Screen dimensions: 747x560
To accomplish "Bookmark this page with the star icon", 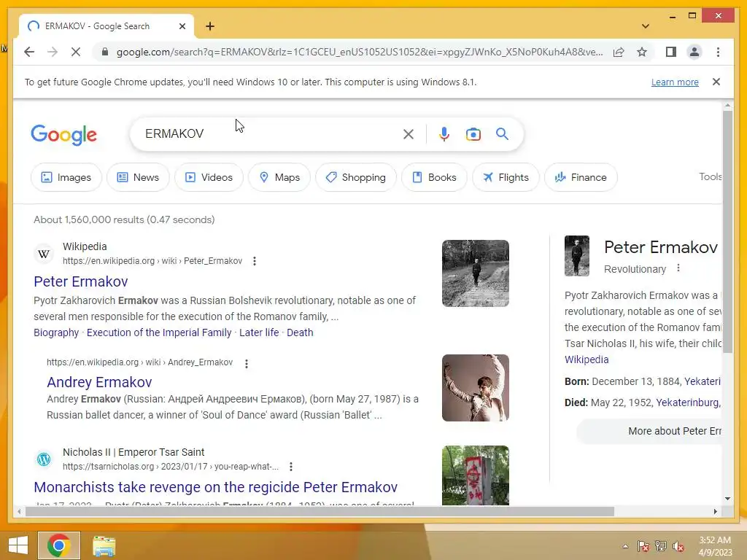I will point(642,52).
